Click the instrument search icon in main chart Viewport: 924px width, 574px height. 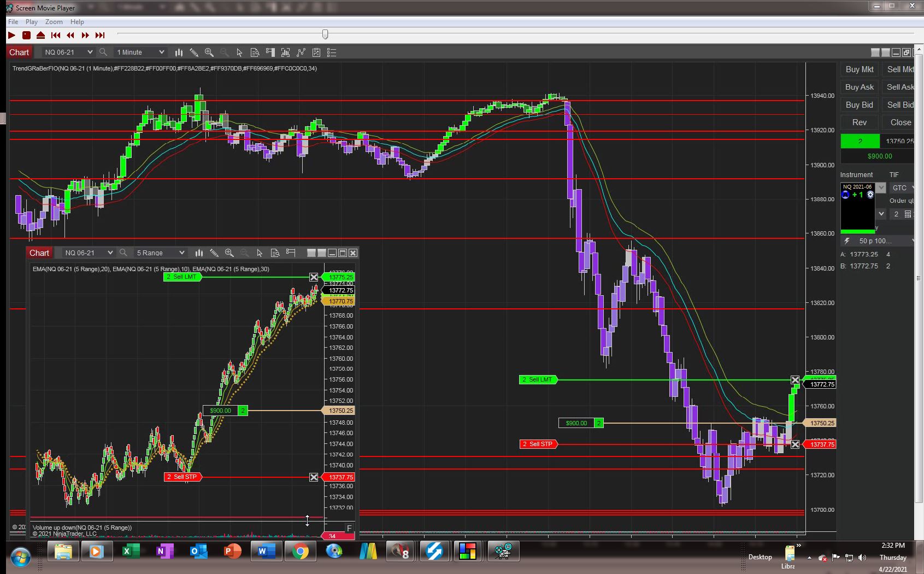(x=103, y=52)
